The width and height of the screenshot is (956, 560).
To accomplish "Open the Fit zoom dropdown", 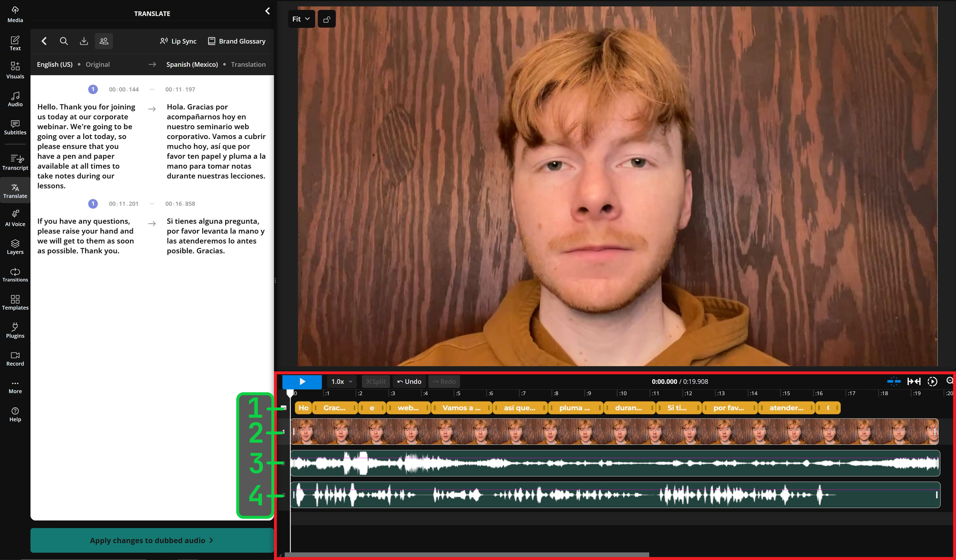I will (301, 19).
